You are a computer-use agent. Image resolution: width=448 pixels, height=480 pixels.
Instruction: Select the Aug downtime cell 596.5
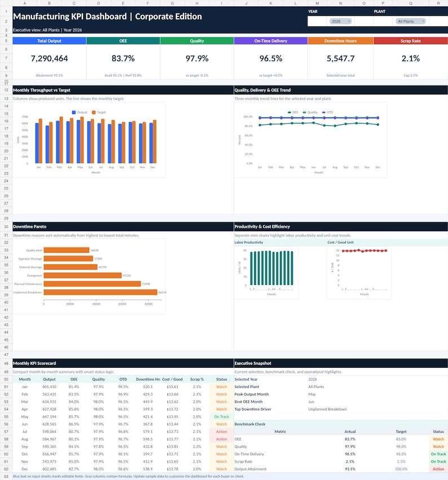click(x=148, y=439)
